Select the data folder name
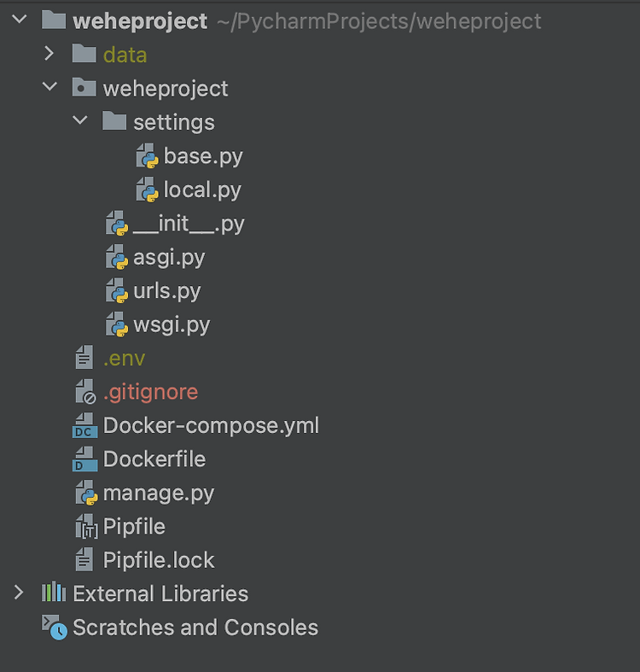Screen dimensions: 640x672 pos(125,55)
